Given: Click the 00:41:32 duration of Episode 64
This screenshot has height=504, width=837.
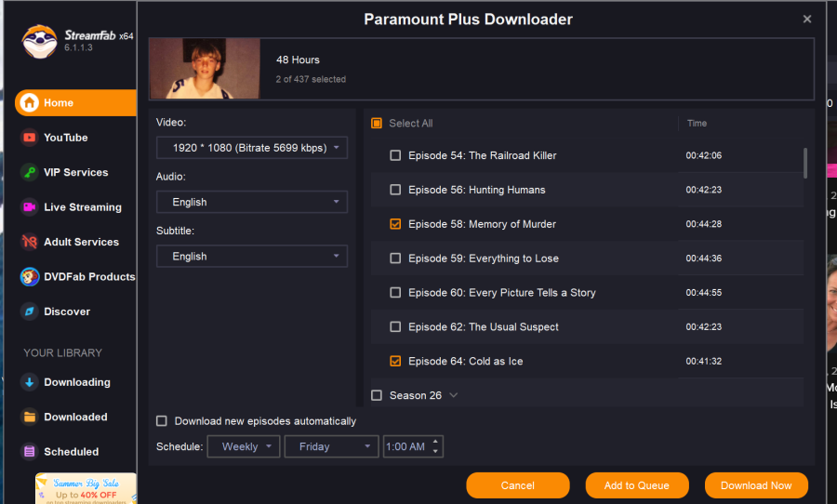Looking at the screenshot, I should (704, 362).
